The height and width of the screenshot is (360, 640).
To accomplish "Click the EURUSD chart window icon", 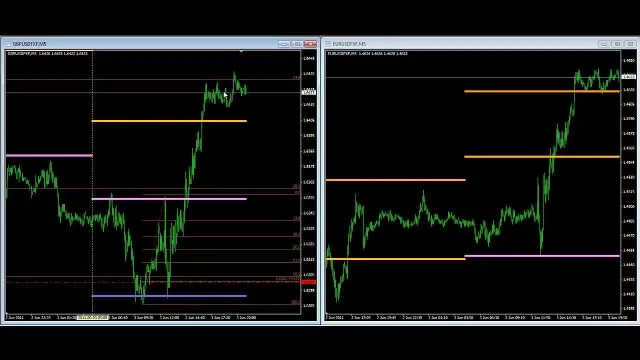I will pos(328,44).
